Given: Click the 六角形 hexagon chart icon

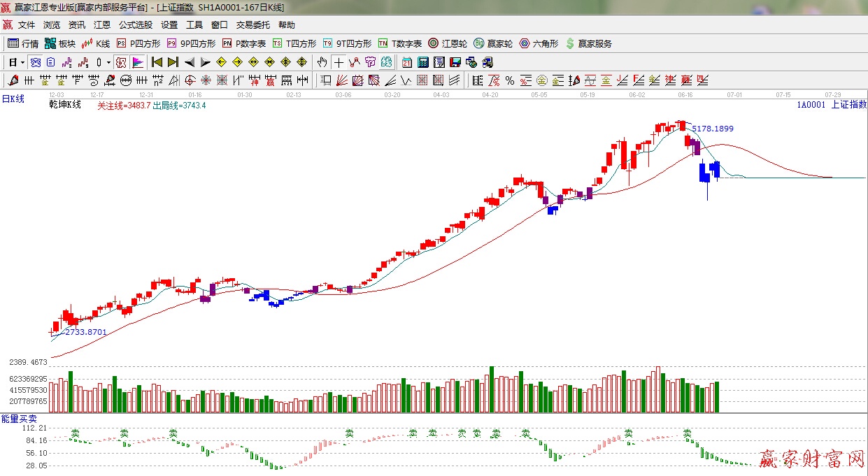Looking at the screenshot, I should 539,43.
